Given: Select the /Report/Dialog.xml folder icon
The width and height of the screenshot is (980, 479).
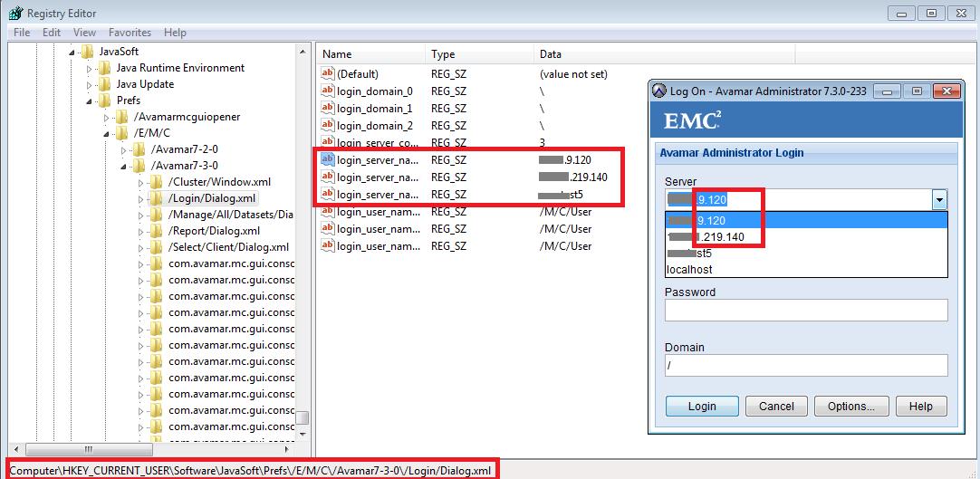Looking at the screenshot, I should coord(157,230).
